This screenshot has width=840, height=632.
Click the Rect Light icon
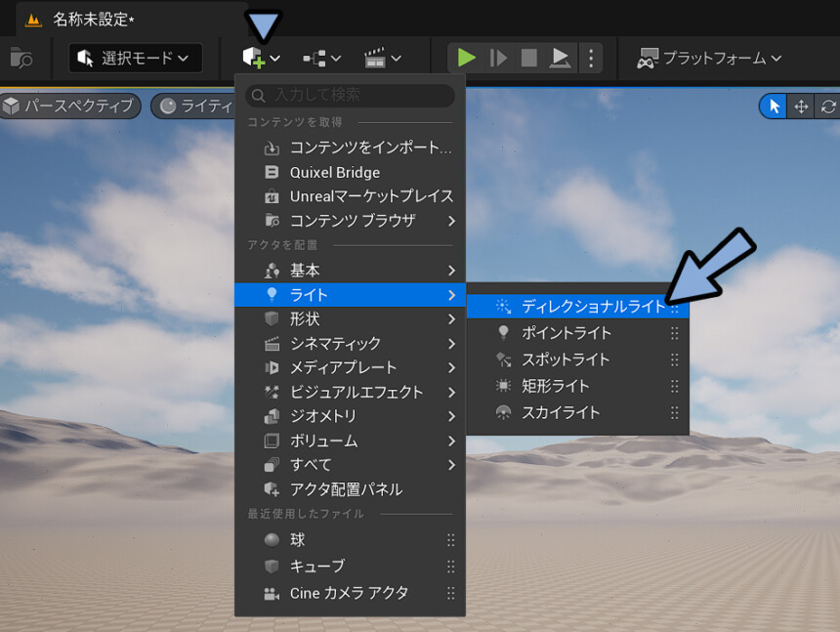coord(503,386)
